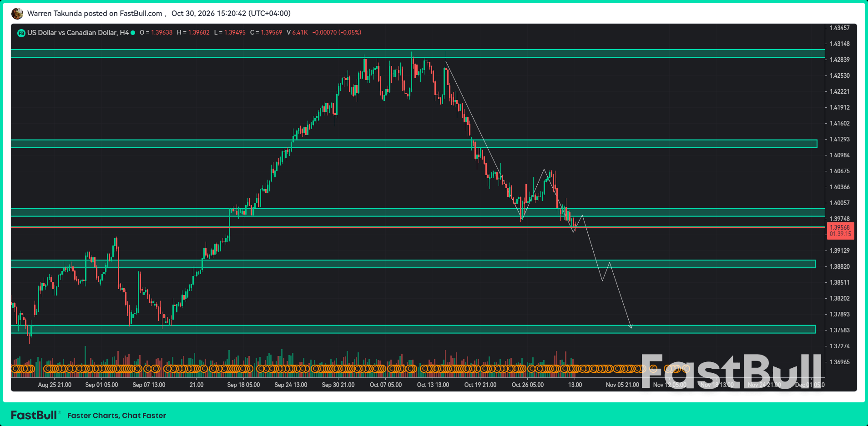Click the green status dot after H4
This screenshot has height=426, width=868.
[133, 33]
